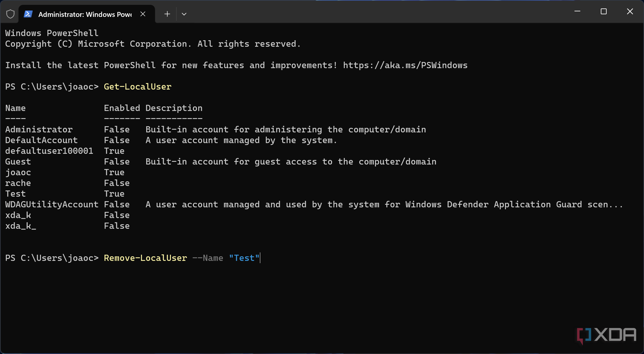Select the xda_k_ user name
The height and width of the screenshot is (354, 644).
[20, 226]
